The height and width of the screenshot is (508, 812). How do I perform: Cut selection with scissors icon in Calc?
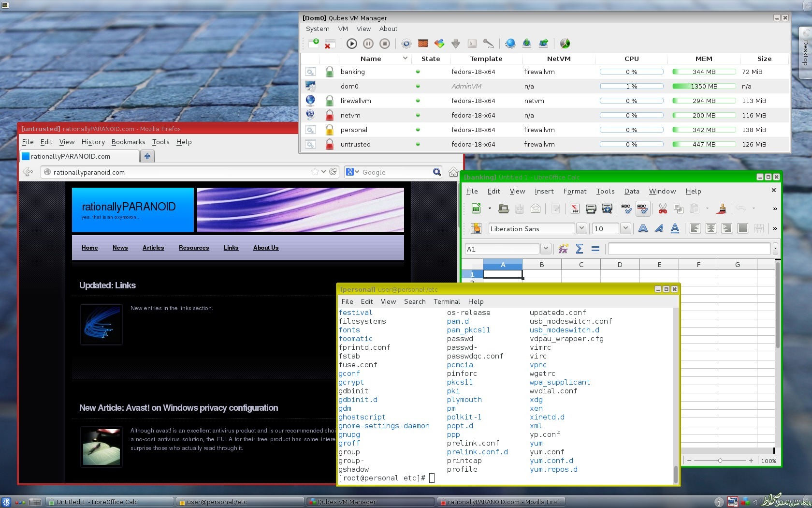coord(663,209)
